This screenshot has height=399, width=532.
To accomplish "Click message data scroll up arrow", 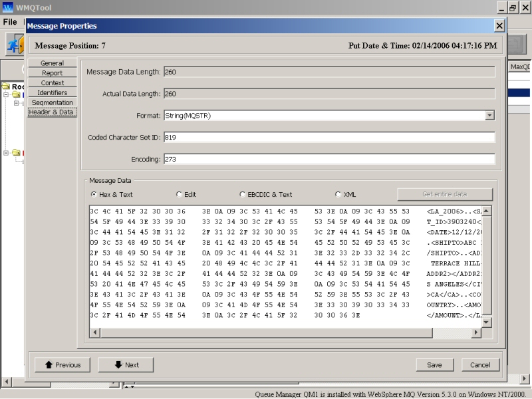I will [486, 211].
